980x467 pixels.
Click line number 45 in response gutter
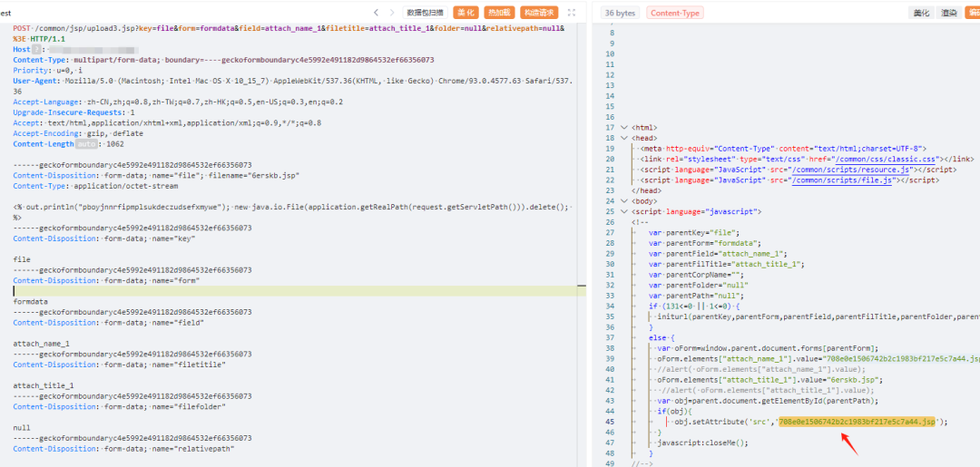pos(611,422)
